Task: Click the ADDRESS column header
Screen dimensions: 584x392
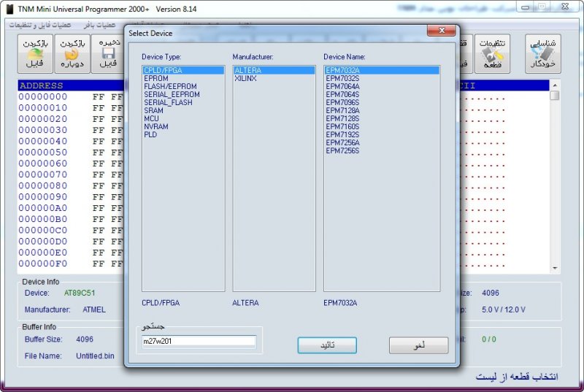Action: pyautogui.click(x=42, y=85)
